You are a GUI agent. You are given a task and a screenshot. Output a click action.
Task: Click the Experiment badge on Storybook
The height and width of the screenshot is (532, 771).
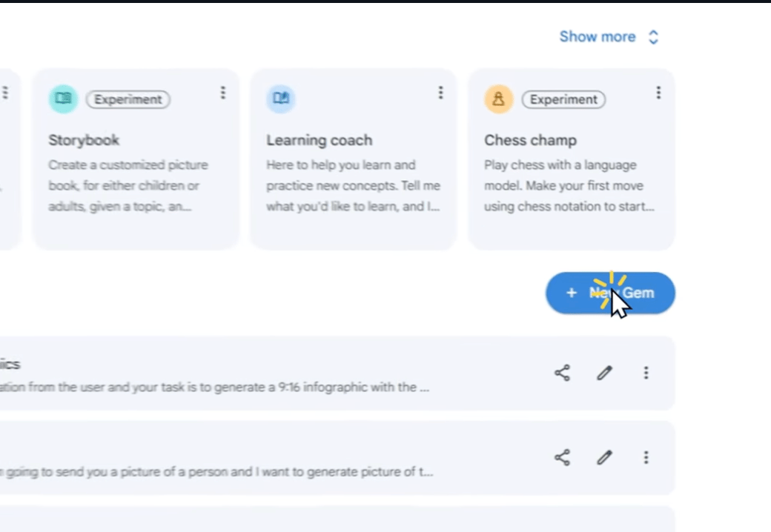click(x=128, y=99)
